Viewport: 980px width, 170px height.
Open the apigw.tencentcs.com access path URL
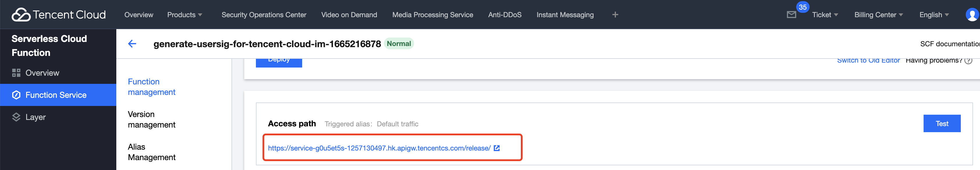pyautogui.click(x=379, y=148)
